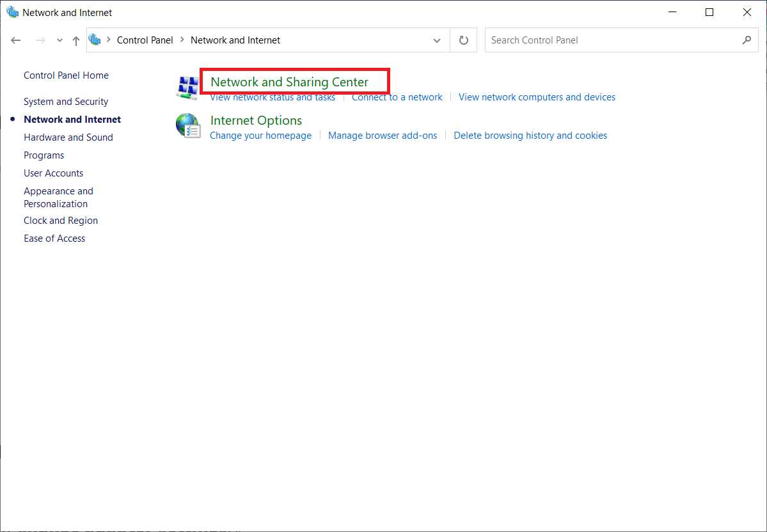The image size is (767, 532).
Task: Close the Network and Internet window
Action: (747, 12)
